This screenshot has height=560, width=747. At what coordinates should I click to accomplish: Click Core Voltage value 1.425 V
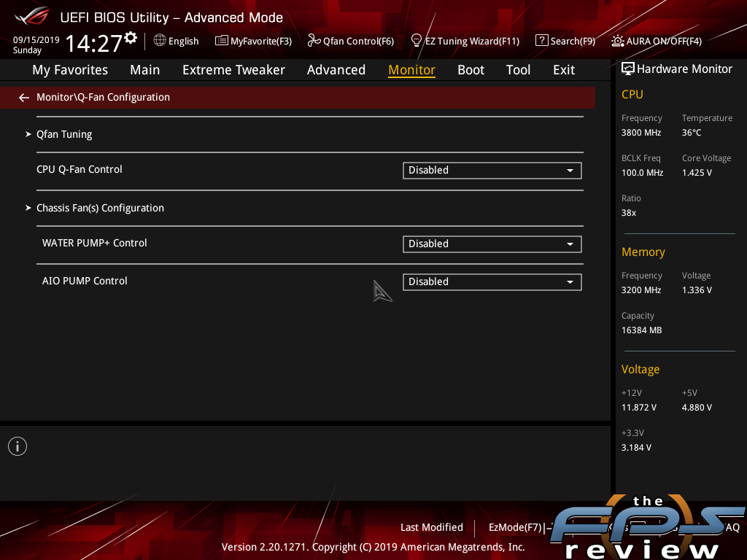coord(697,173)
